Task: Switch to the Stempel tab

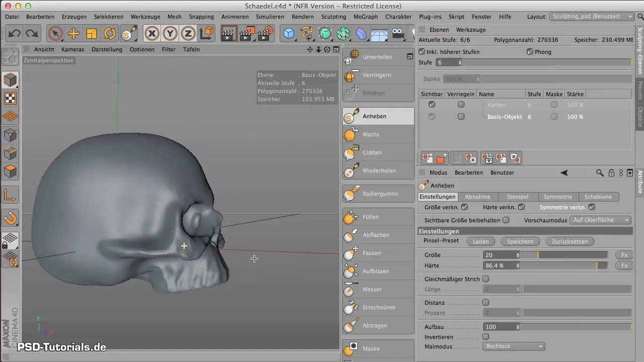Action: 518,197
